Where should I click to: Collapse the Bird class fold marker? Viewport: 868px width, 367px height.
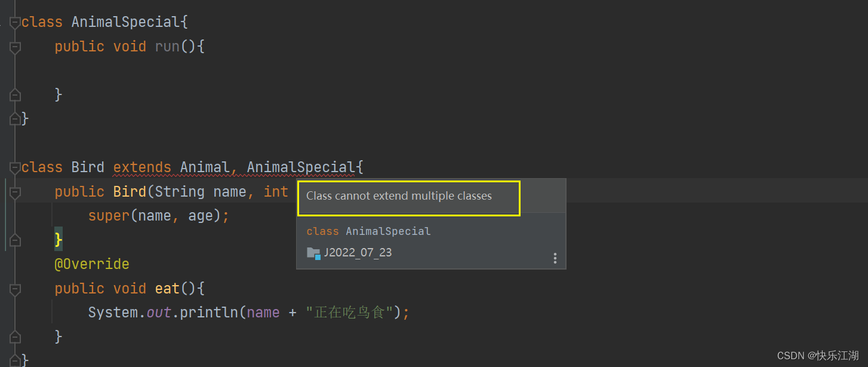15,168
